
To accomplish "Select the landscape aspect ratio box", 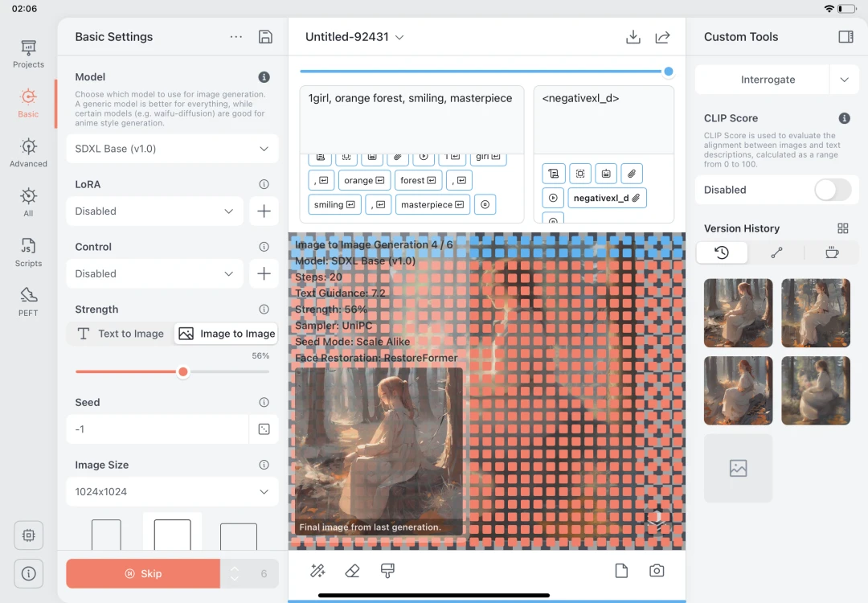I will [239, 536].
